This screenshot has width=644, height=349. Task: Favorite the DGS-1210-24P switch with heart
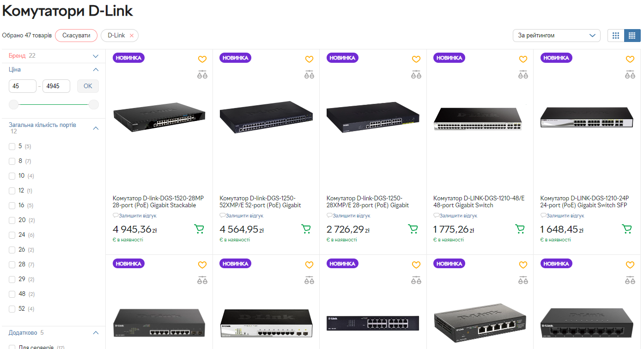pyautogui.click(x=630, y=60)
